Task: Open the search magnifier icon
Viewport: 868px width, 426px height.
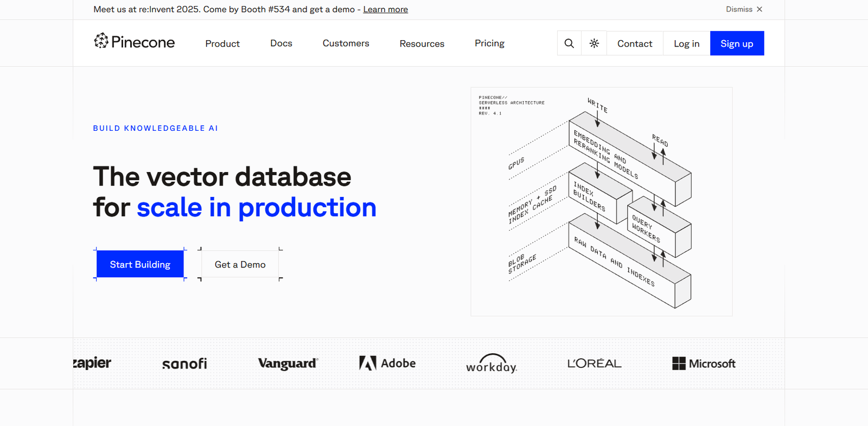Action: click(569, 43)
